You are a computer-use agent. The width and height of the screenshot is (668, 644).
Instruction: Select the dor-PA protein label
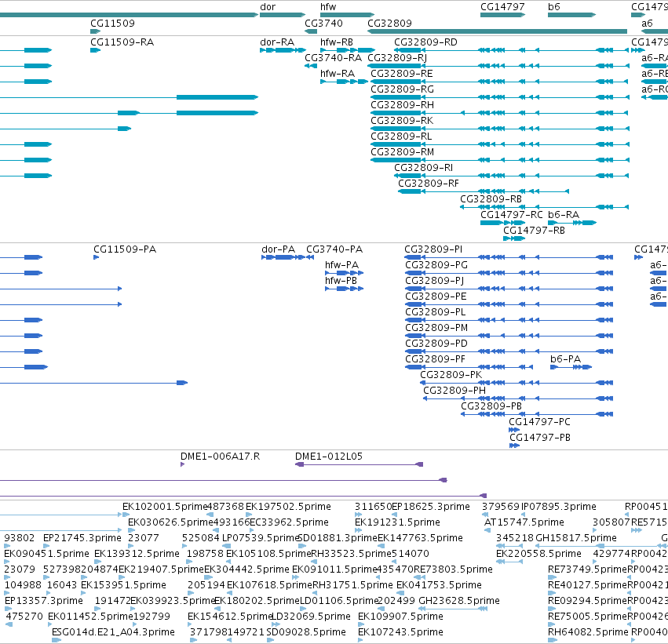click(x=278, y=249)
